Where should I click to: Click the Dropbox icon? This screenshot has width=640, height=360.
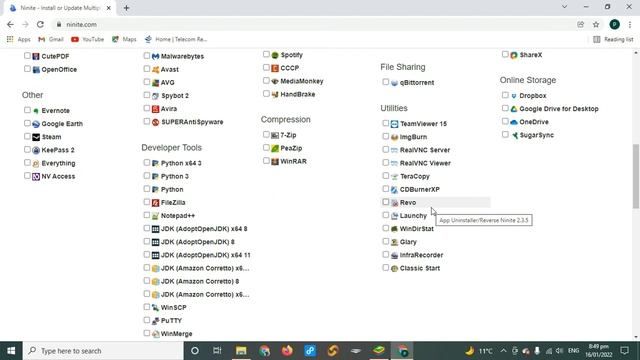[x=514, y=96]
